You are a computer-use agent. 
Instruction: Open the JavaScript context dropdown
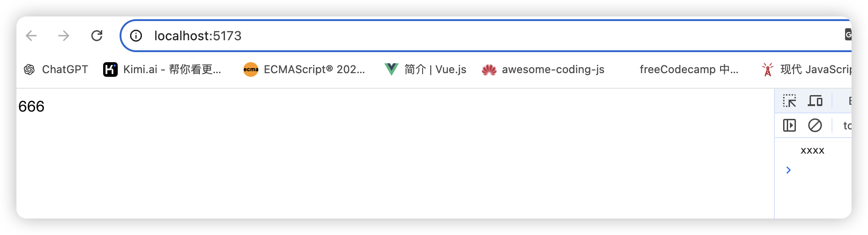(847, 125)
